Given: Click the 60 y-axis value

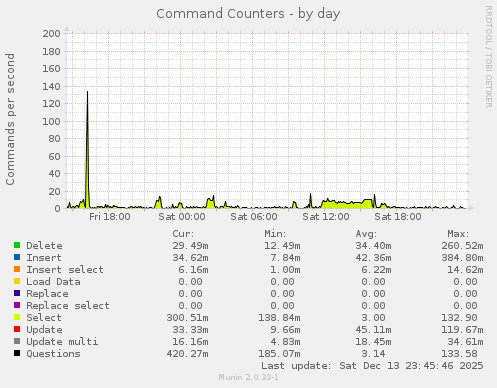Looking at the screenshot, I should (54, 156).
